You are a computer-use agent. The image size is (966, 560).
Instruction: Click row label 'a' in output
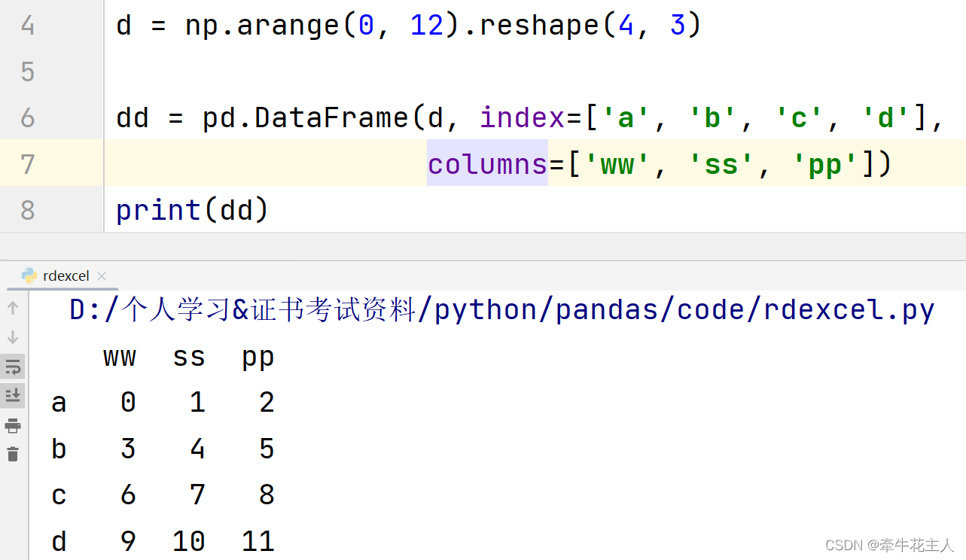(x=59, y=403)
